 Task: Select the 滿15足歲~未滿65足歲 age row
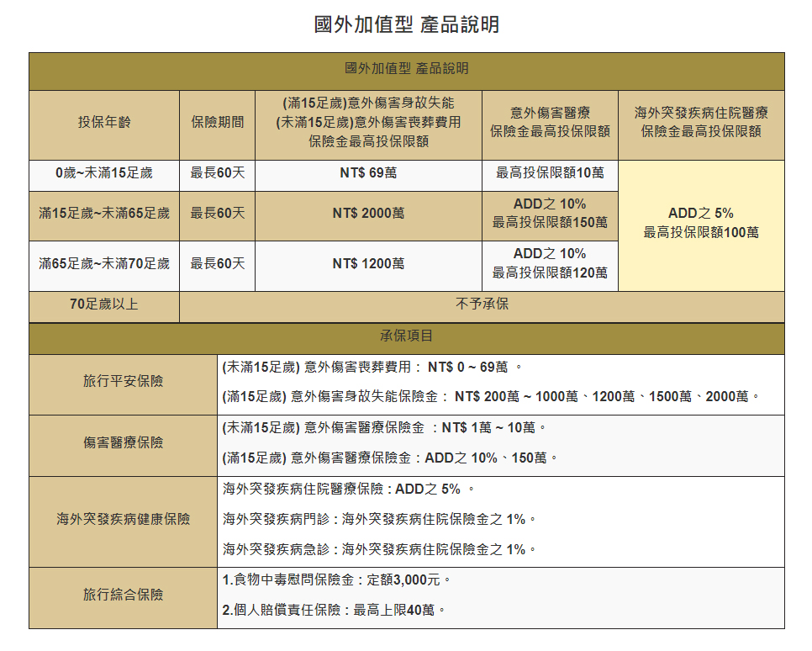[x=104, y=214]
